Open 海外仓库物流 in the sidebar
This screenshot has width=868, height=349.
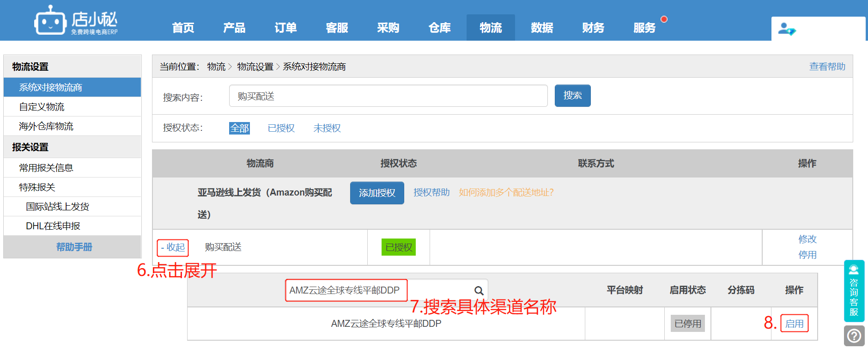tap(72, 126)
